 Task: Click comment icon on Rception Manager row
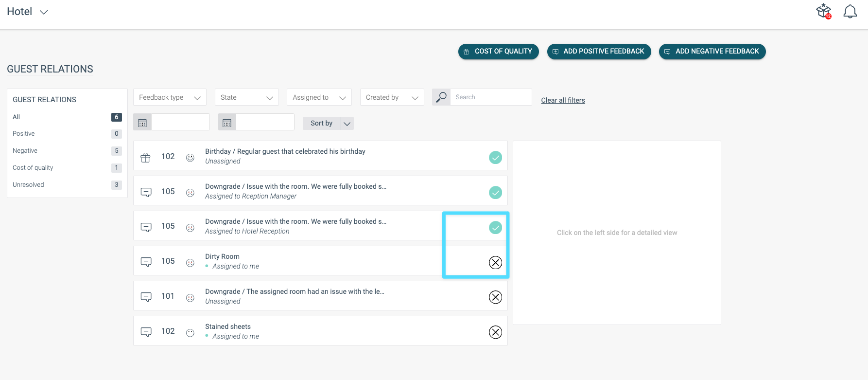pos(146,192)
